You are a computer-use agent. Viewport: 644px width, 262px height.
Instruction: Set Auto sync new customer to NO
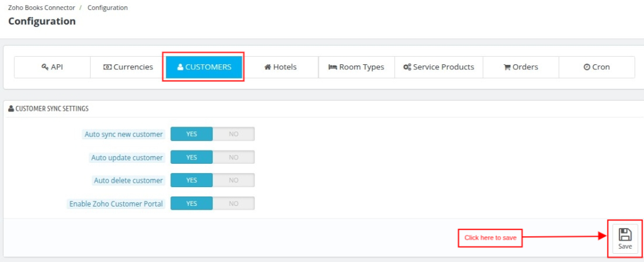pos(234,134)
